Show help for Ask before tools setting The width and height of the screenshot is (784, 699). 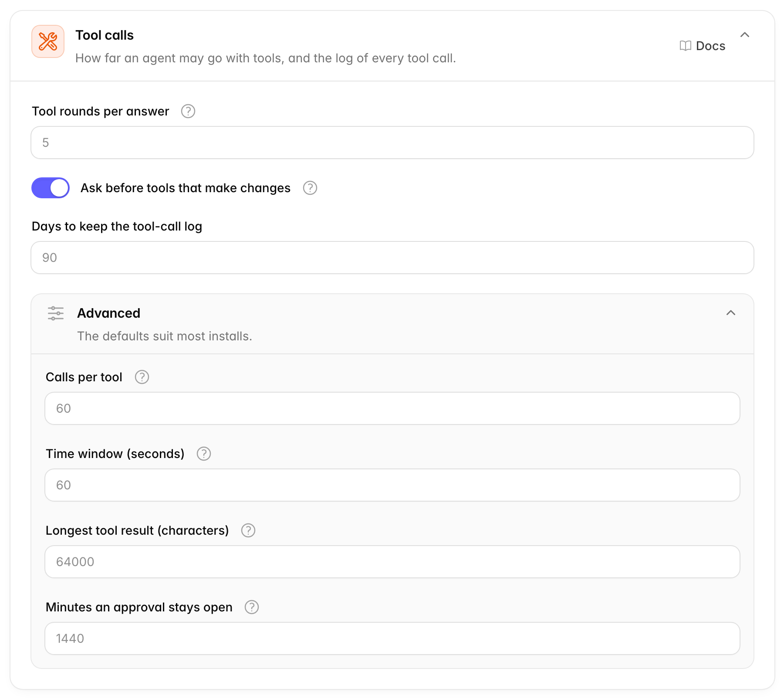click(310, 188)
